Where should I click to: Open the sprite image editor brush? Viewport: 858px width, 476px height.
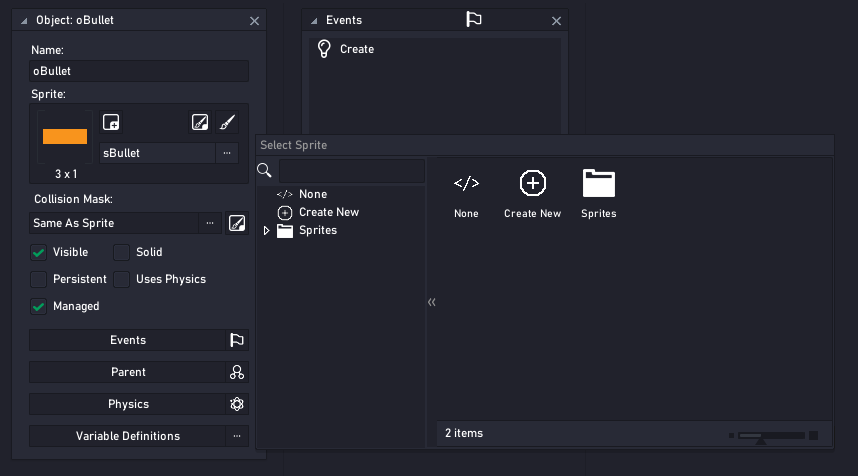coord(227,122)
